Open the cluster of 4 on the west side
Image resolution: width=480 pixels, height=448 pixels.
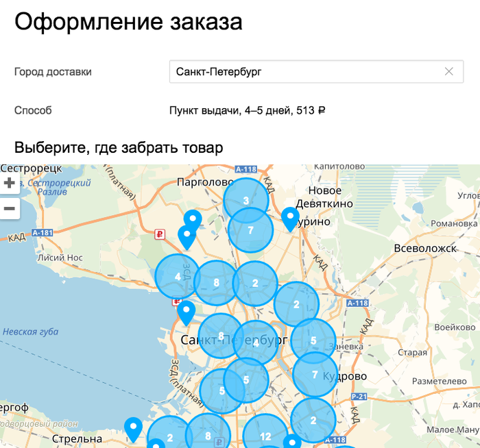click(178, 276)
